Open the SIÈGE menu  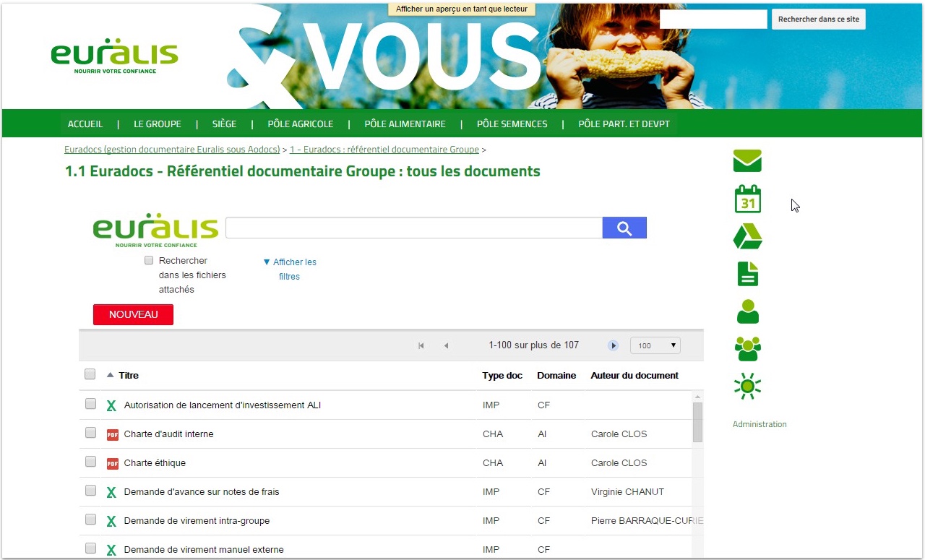coord(225,124)
